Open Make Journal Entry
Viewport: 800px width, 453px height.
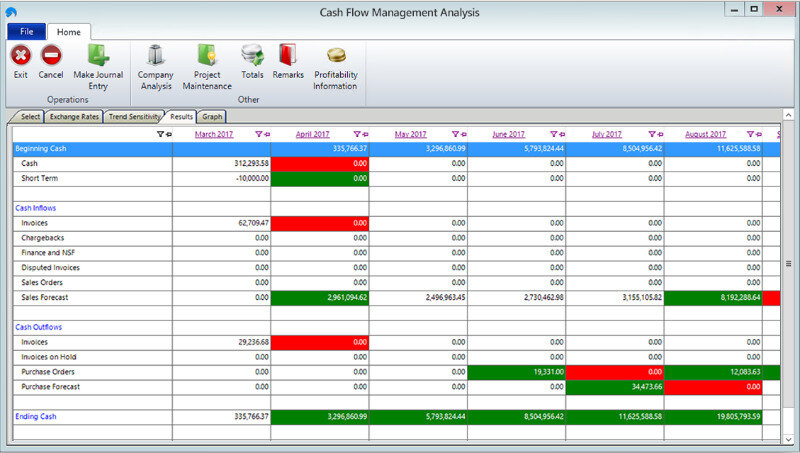tap(97, 56)
